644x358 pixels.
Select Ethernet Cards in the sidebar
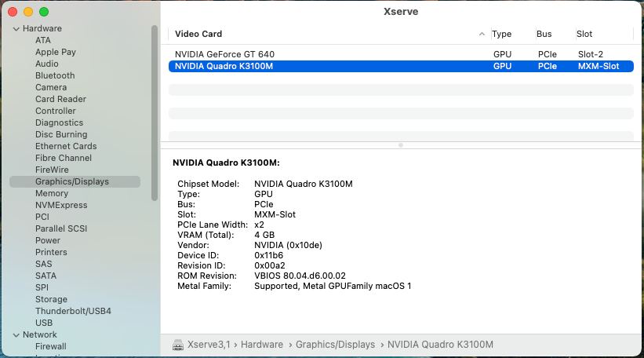[x=66, y=146]
